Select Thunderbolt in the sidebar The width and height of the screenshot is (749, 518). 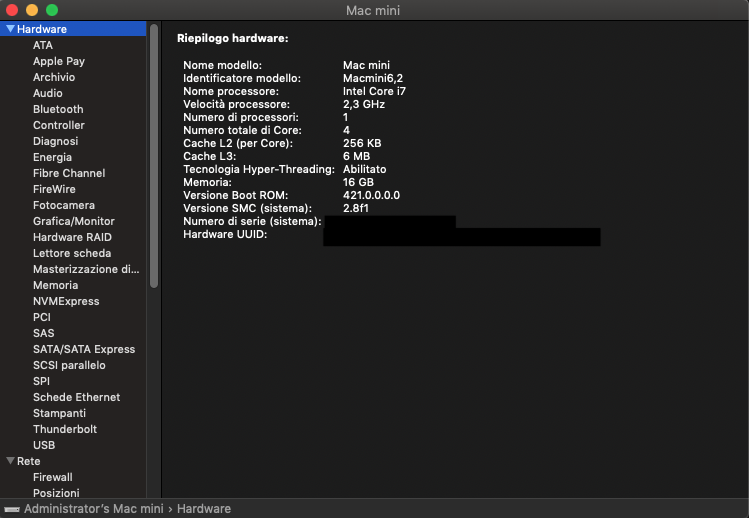(x=65, y=430)
